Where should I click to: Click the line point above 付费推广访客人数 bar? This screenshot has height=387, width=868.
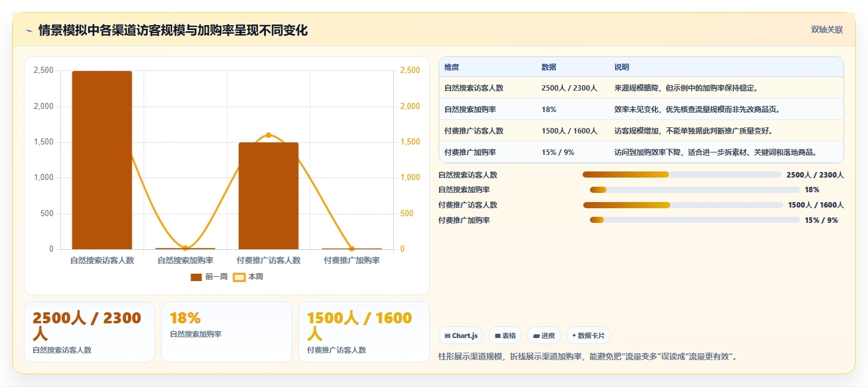click(268, 135)
